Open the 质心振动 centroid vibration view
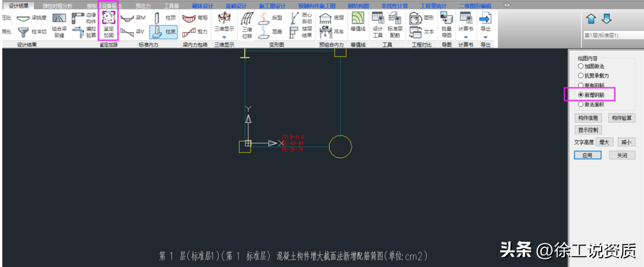This screenshot has height=267, width=644. click(x=302, y=18)
